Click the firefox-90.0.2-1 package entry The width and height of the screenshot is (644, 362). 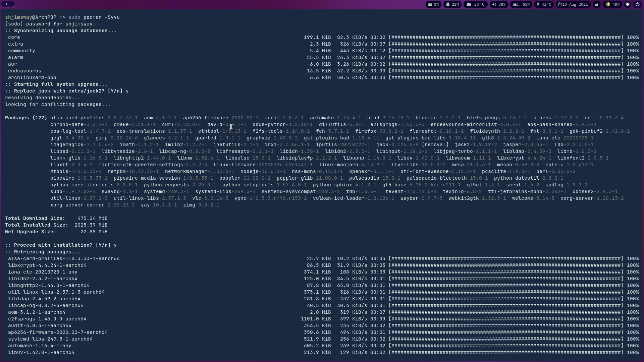click(x=379, y=131)
